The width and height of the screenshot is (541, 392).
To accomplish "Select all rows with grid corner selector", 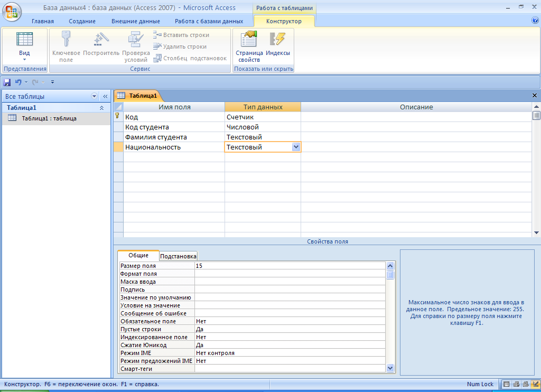I will (118, 107).
